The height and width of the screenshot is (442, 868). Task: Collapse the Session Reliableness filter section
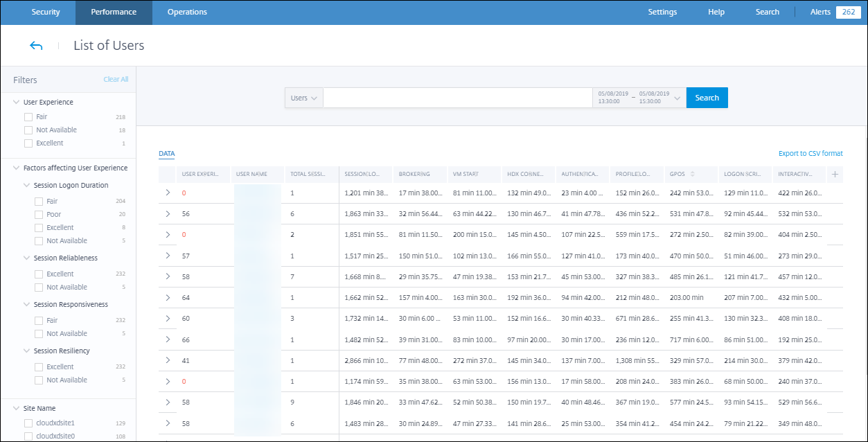tap(26, 258)
